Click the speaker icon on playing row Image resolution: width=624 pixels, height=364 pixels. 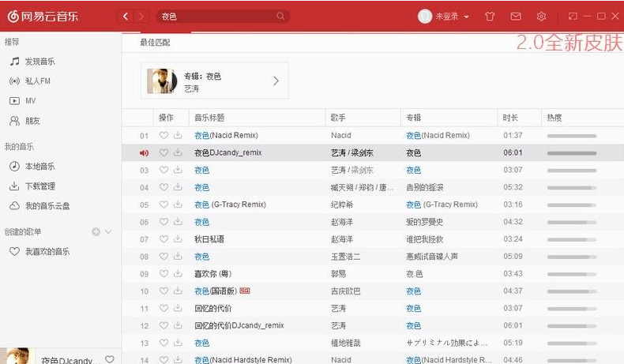[144, 152]
